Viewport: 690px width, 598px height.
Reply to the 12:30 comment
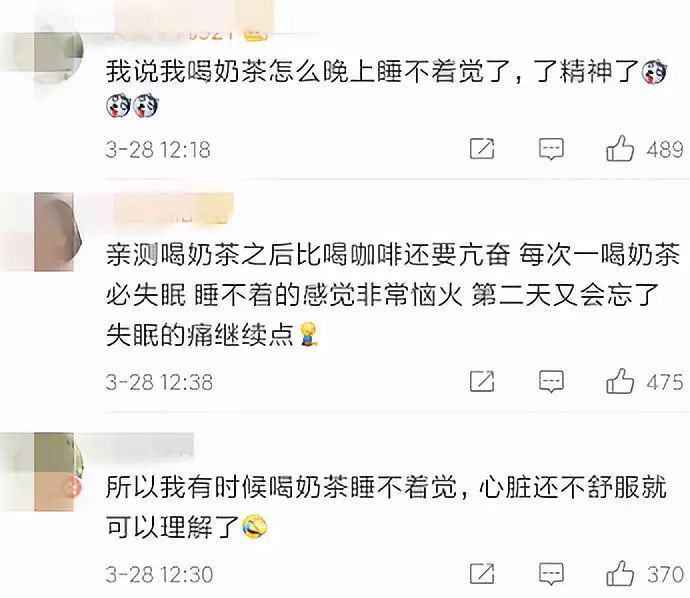point(551,574)
